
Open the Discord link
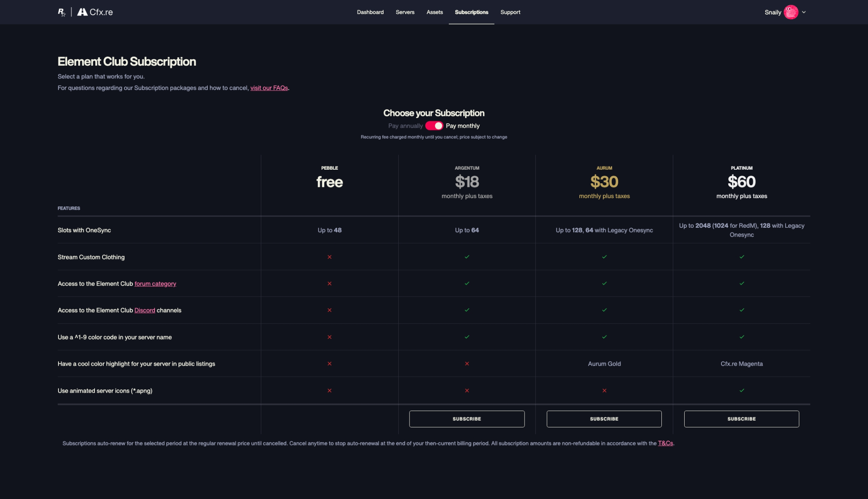[145, 310]
